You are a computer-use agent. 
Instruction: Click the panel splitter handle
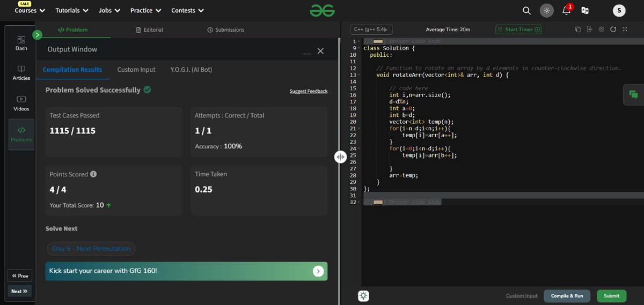click(x=340, y=157)
